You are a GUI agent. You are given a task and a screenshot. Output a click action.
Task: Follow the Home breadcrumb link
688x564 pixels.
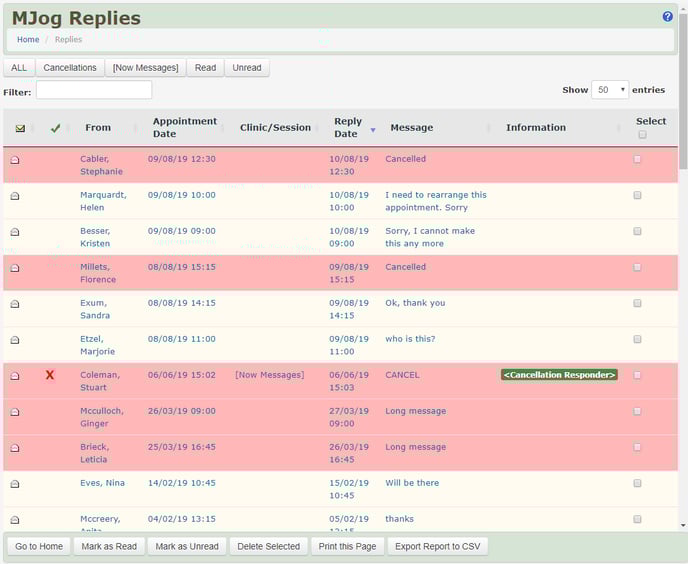tap(28, 40)
